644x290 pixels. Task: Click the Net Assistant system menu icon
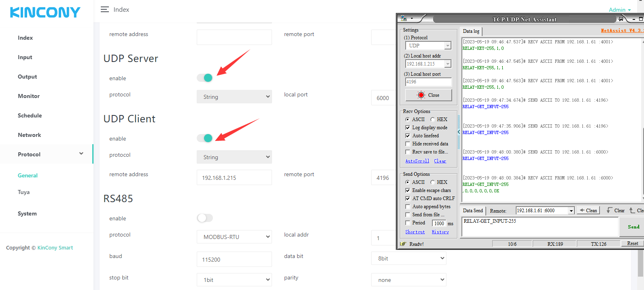(404, 19)
